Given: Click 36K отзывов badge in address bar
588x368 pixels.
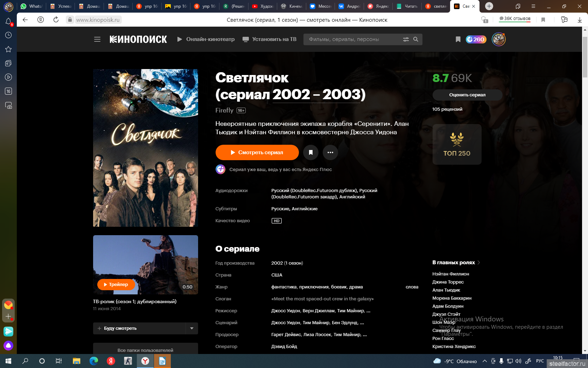Looking at the screenshot, I should point(514,19).
